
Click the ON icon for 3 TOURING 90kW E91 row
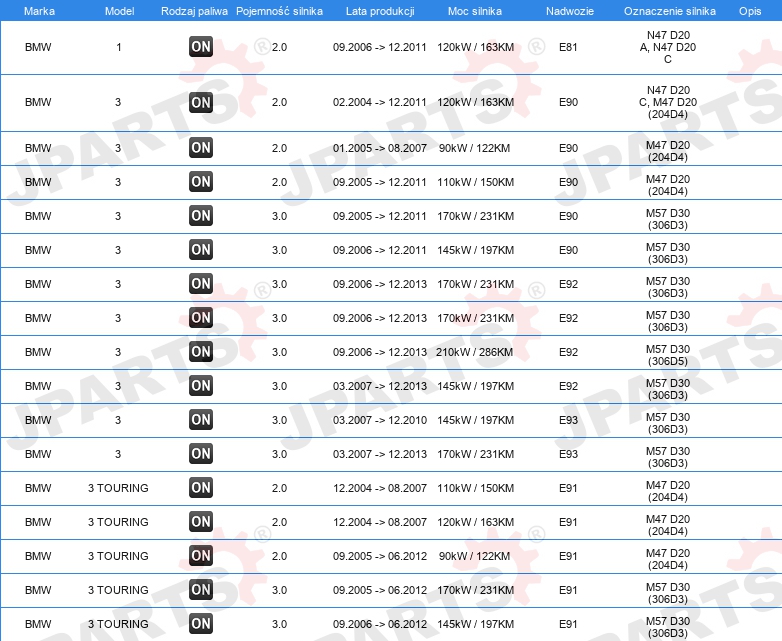pos(201,555)
